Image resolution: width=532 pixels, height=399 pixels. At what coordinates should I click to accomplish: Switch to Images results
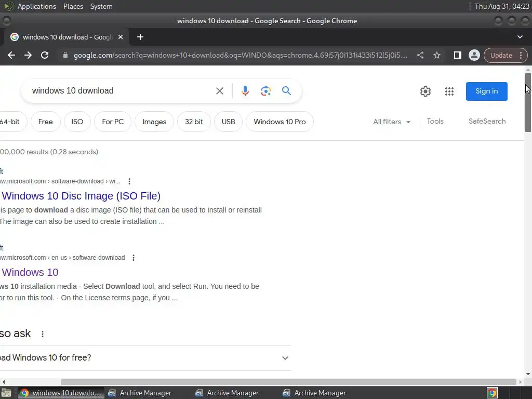pos(154,122)
